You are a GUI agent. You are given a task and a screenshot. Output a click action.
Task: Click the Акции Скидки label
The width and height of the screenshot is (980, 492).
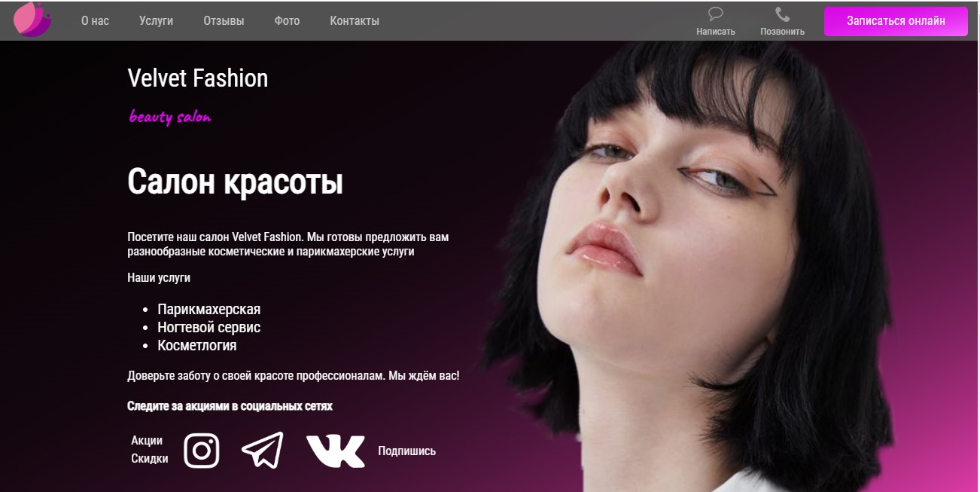click(150, 449)
